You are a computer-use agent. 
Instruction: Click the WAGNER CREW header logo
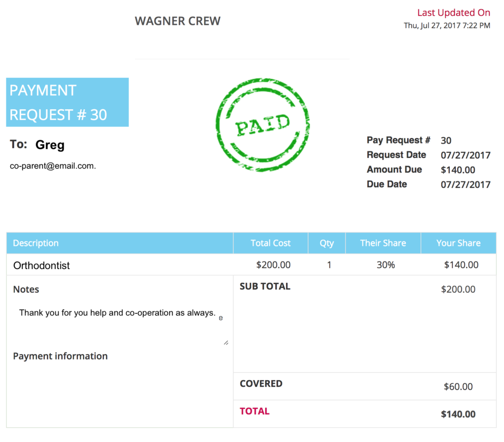pos(177,21)
